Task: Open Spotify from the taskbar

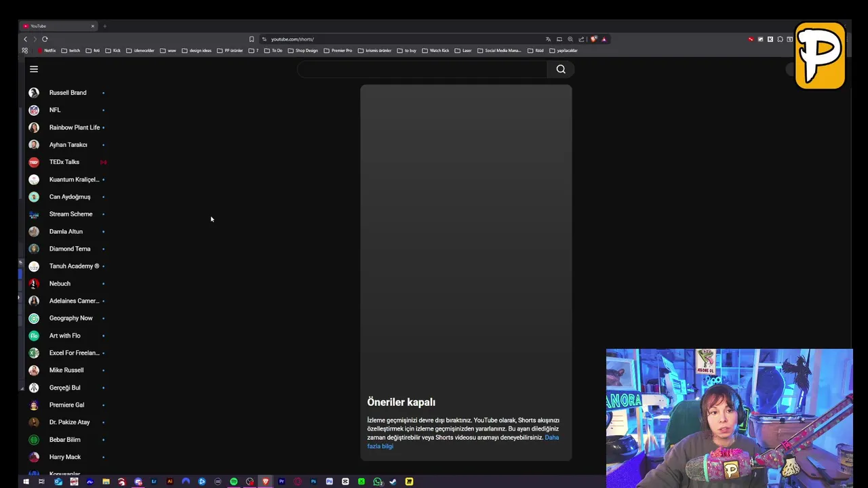Action: 233,482
